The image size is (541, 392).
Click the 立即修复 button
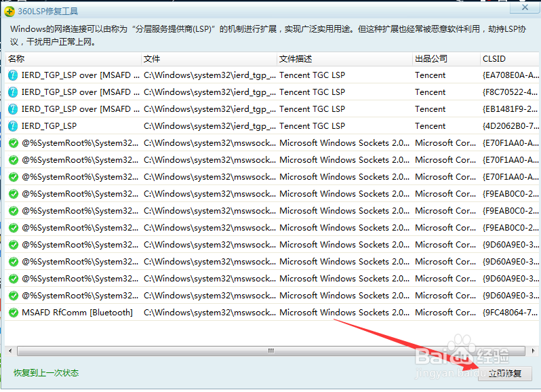click(505, 374)
